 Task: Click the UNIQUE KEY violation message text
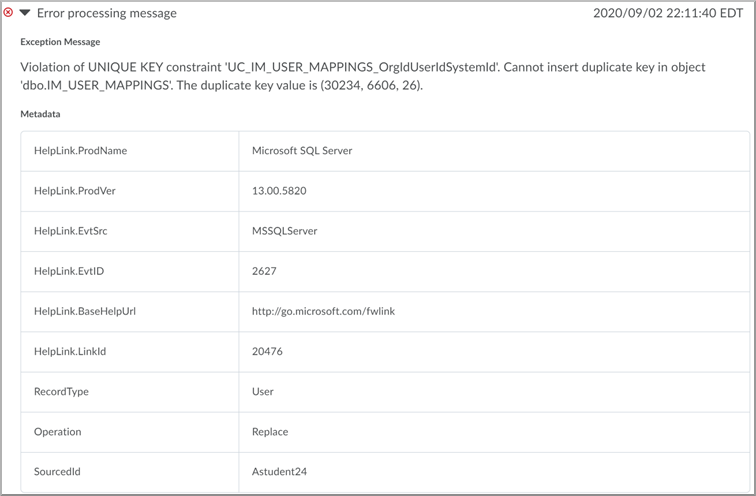(363, 76)
